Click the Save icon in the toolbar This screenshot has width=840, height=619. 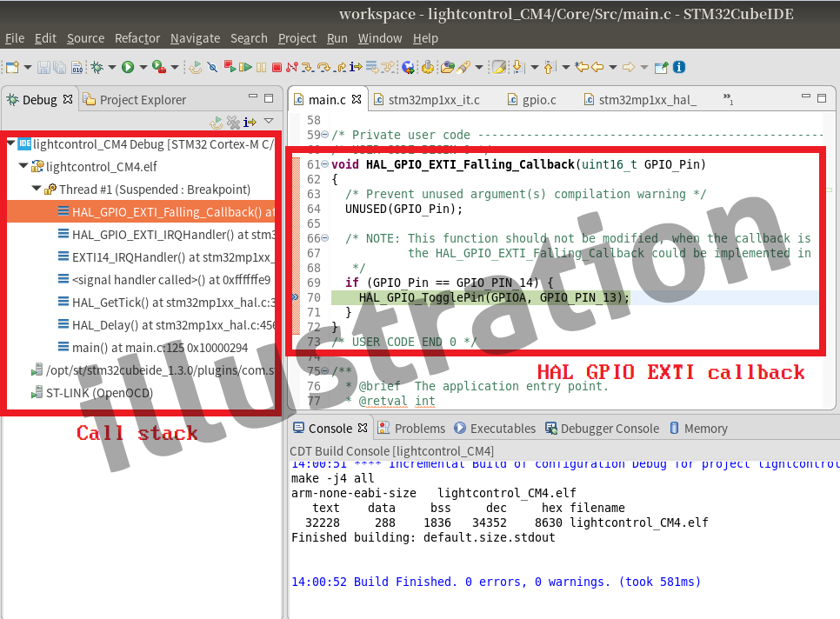pos(44,67)
